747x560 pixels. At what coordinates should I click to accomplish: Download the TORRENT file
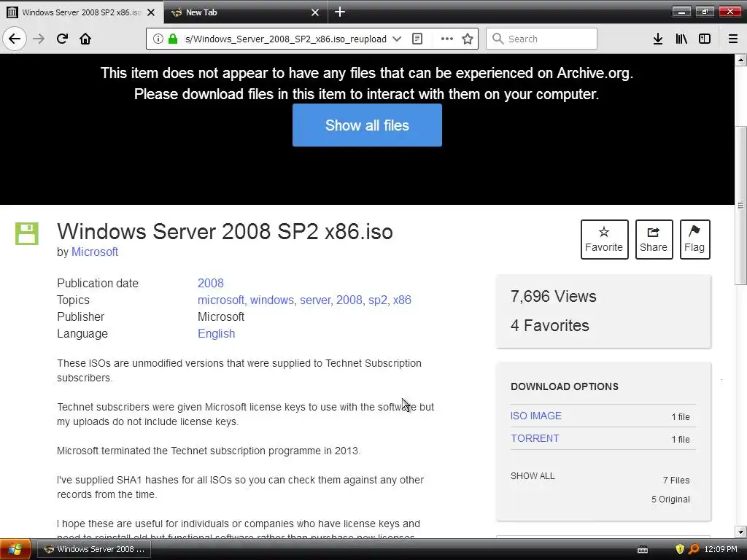(535, 438)
